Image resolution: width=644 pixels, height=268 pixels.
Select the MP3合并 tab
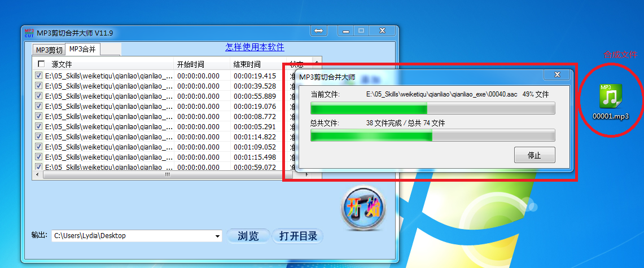pyautogui.click(x=82, y=49)
